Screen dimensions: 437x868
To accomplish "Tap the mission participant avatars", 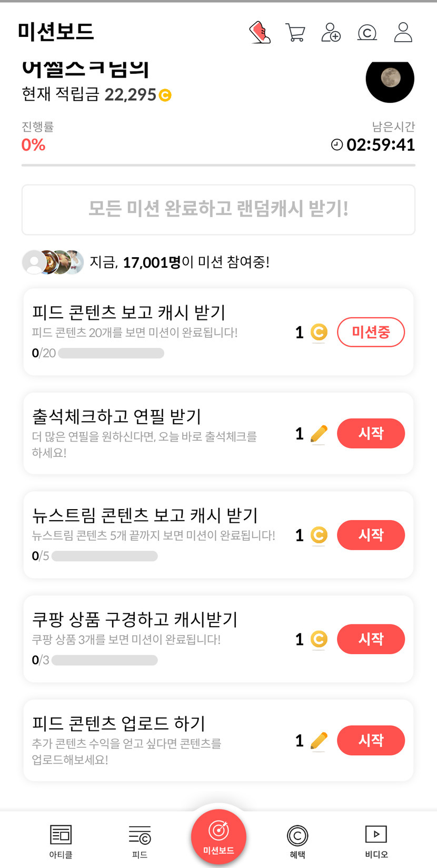I will pos(53,262).
